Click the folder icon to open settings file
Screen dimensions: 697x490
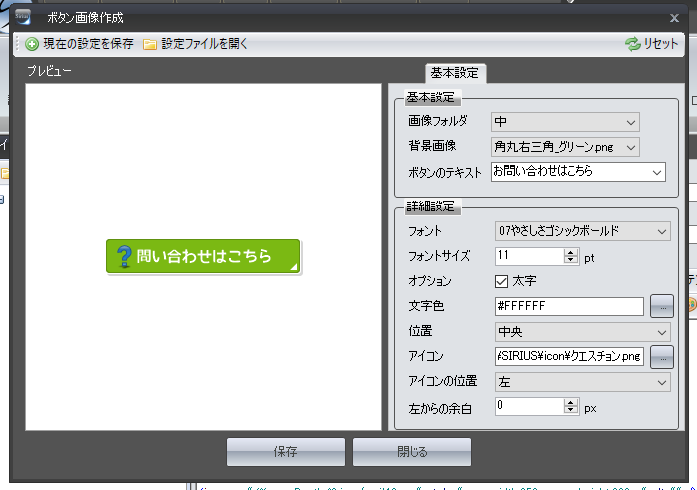(x=150, y=44)
